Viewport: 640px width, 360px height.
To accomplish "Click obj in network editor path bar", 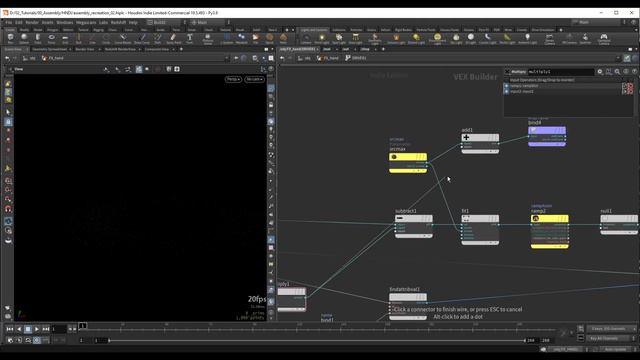I will click(304, 58).
